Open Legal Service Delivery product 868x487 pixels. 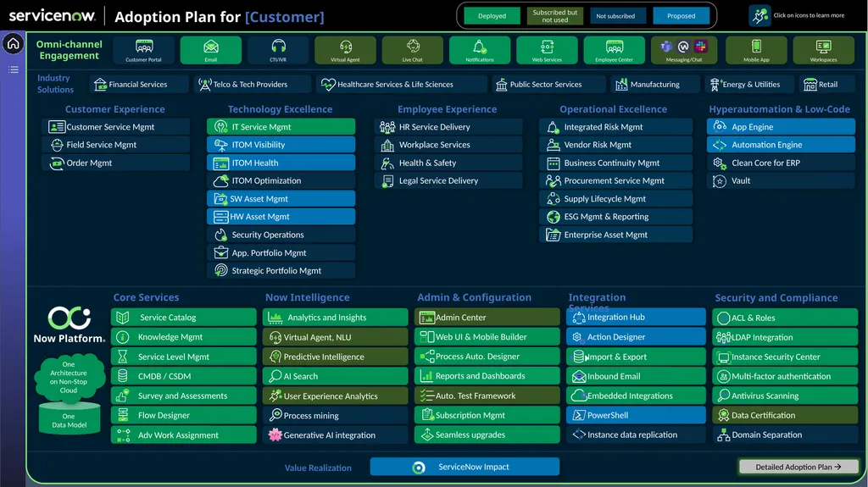(448, 180)
